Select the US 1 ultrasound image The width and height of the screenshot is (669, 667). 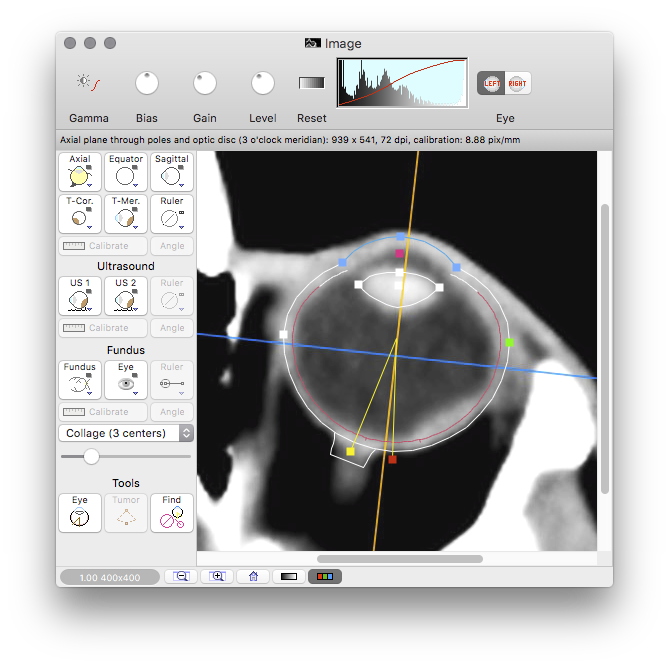(80, 295)
